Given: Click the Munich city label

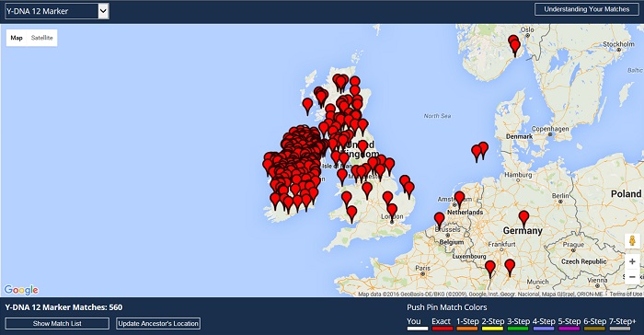Looking at the screenshot, I should [x=537, y=282].
